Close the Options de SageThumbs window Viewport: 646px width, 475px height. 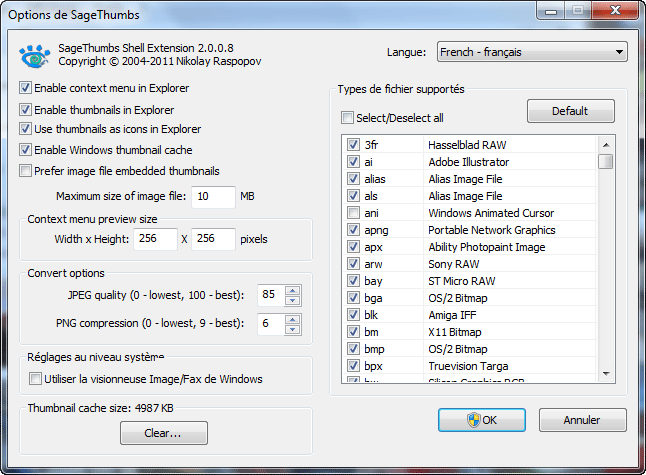(616, 10)
